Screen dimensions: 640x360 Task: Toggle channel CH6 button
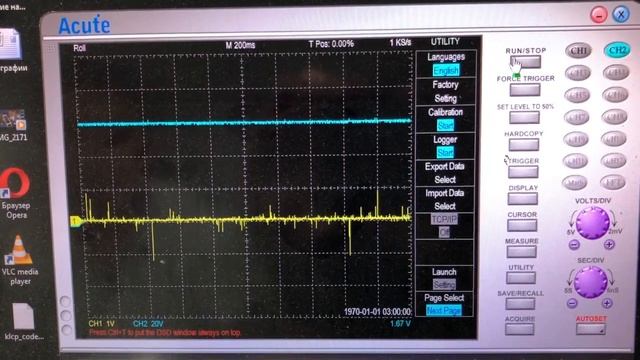(615, 95)
